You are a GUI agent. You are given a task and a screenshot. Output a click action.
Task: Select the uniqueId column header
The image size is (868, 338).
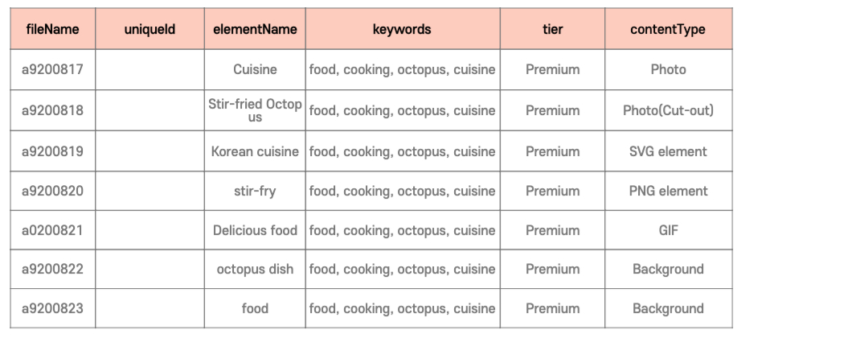point(149,30)
